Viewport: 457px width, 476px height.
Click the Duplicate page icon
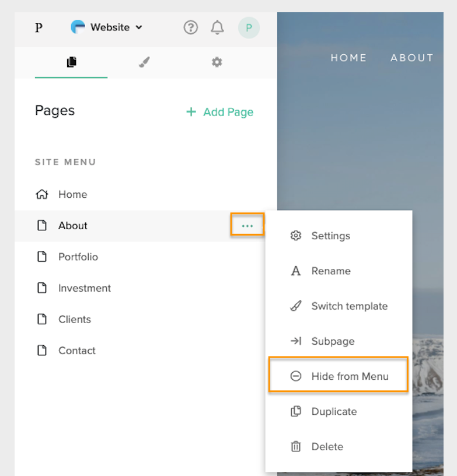pos(295,411)
